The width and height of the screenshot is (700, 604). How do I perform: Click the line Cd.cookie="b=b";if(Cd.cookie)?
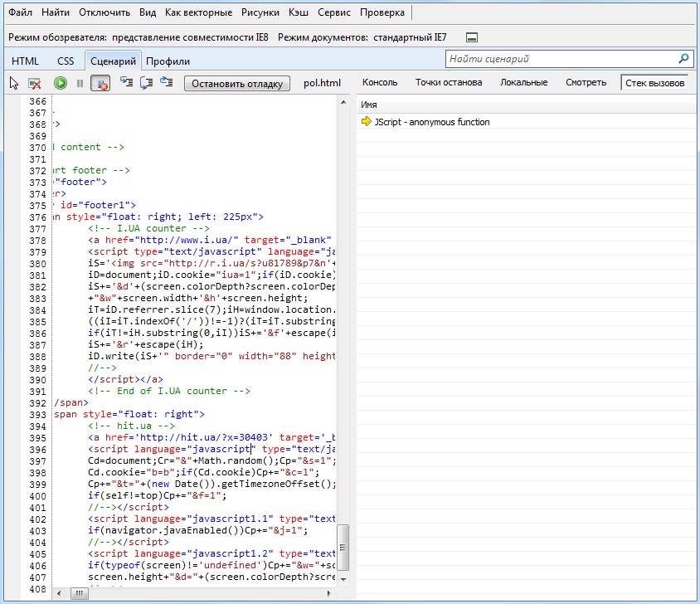(x=203, y=472)
